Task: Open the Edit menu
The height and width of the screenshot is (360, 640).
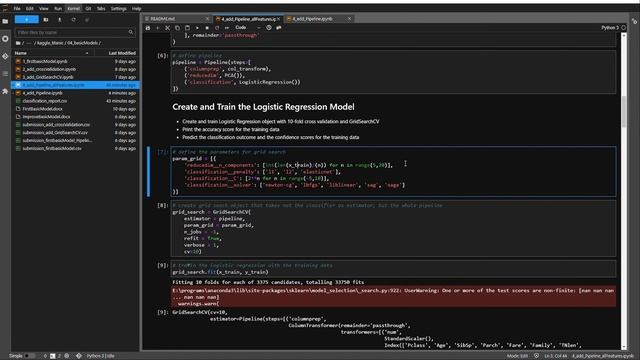Action: 30,9
